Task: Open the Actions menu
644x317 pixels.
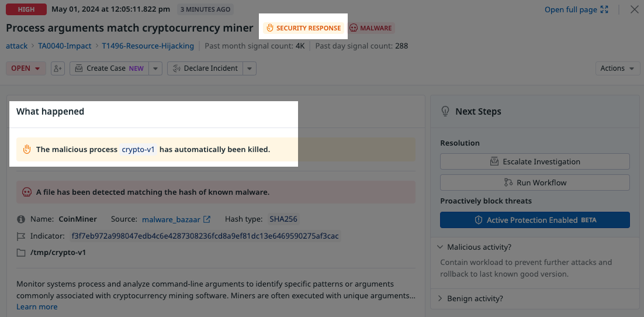Action: pos(618,68)
